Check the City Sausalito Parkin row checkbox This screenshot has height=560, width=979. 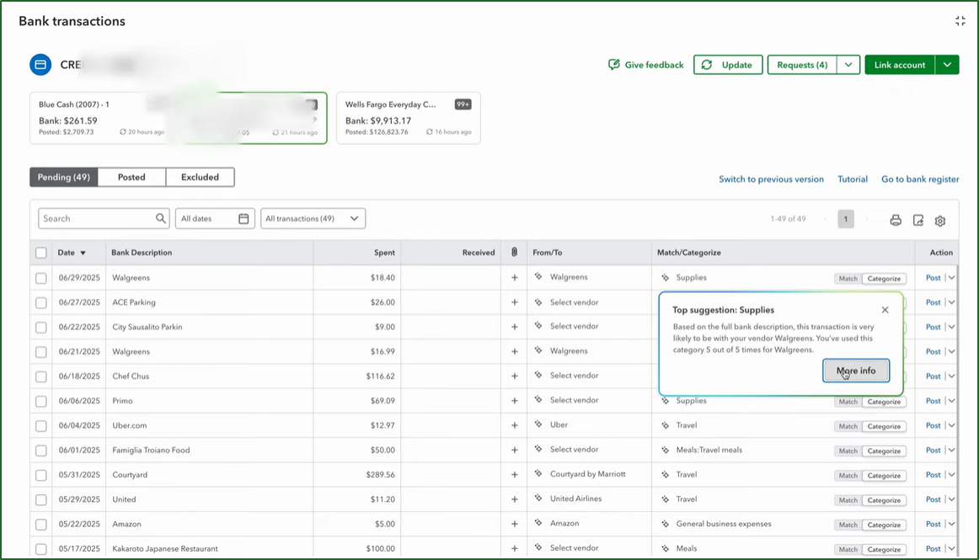(41, 327)
